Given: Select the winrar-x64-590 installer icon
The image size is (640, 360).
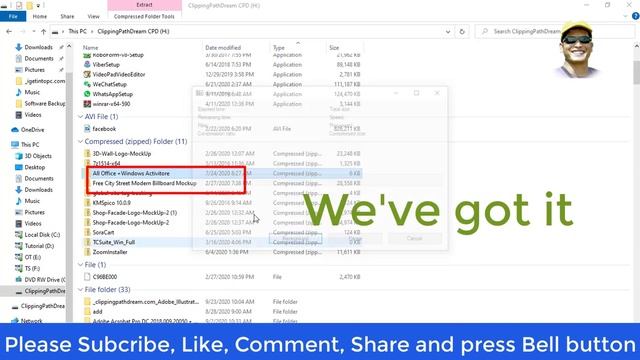Looking at the screenshot, I should [x=87, y=104].
